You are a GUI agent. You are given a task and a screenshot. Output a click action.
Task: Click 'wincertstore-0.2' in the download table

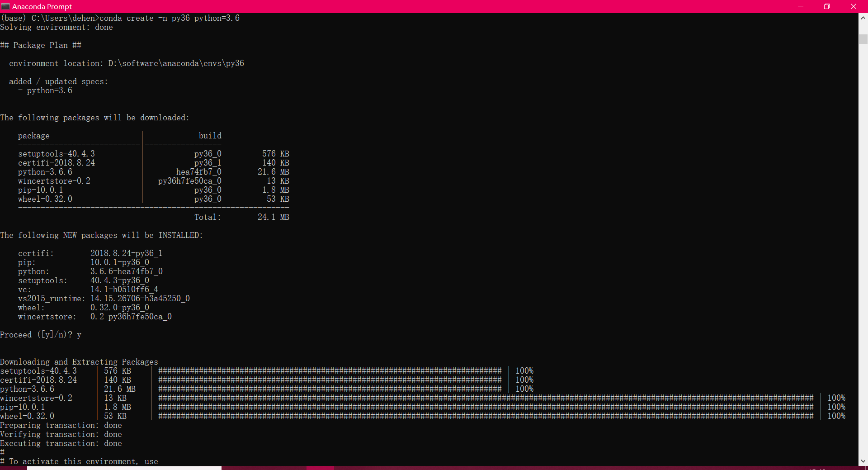tap(54, 181)
